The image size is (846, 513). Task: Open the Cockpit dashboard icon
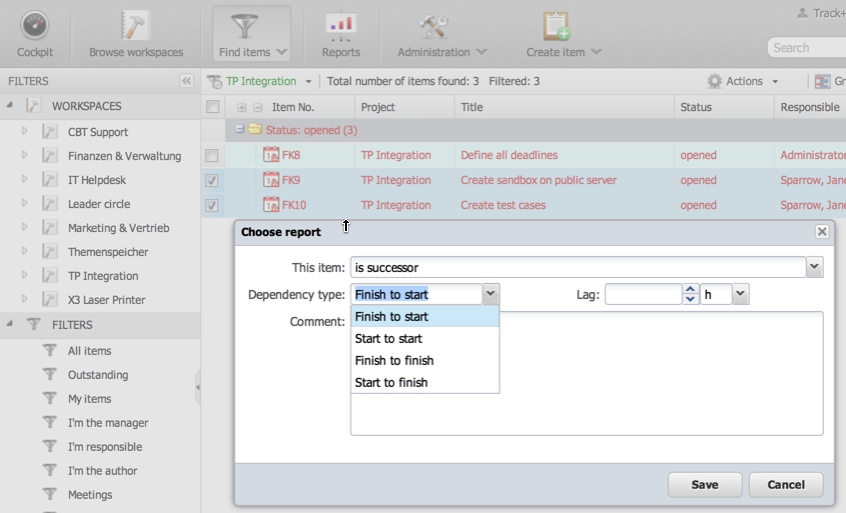pyautogui.click(x=35, y=27)
